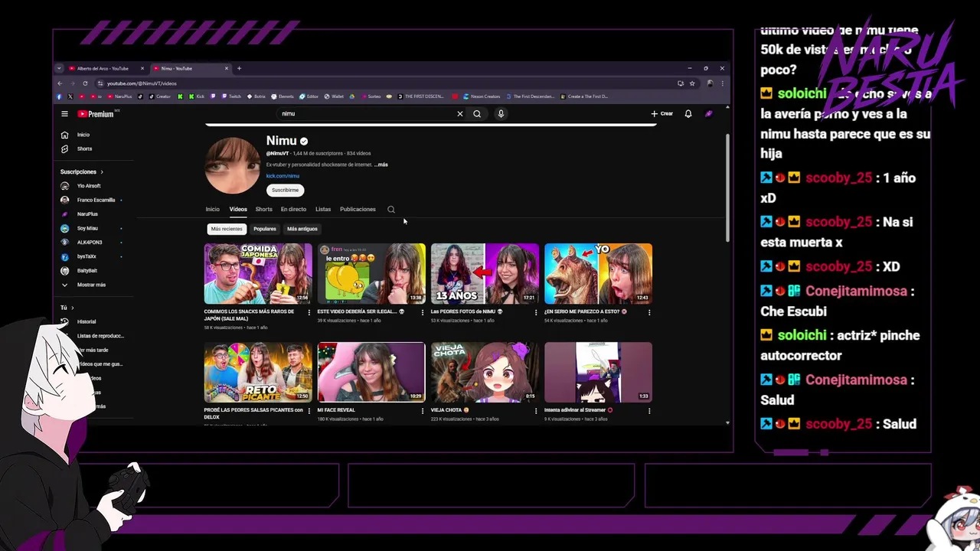980x551 pixels.
Task: Open the NaruPlus subscription
Action: pos(87,214)
